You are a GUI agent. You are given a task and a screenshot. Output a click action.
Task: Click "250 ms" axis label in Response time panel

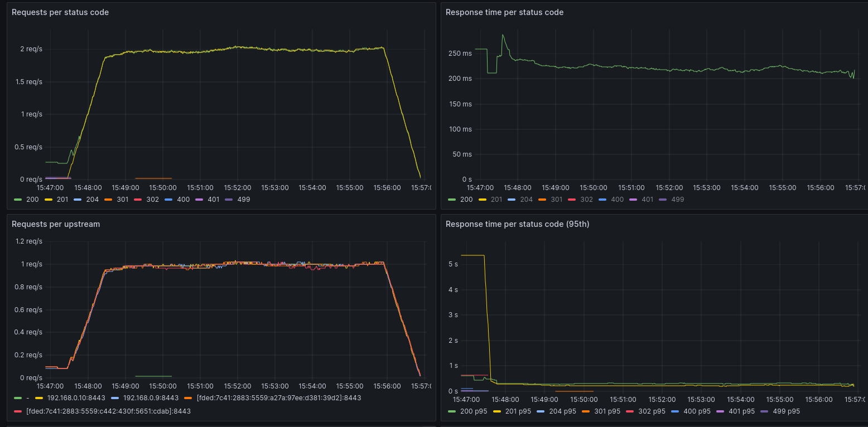pos(460,54)
